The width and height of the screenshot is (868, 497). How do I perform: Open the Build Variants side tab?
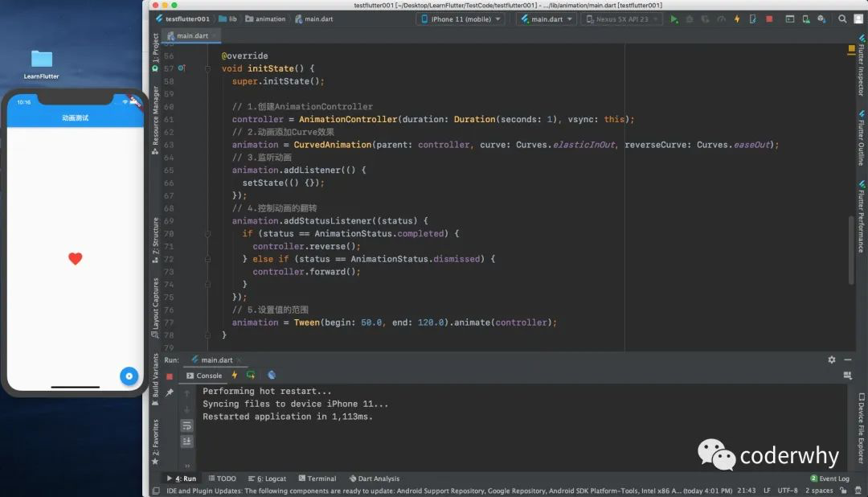click(x=156, y=380)
